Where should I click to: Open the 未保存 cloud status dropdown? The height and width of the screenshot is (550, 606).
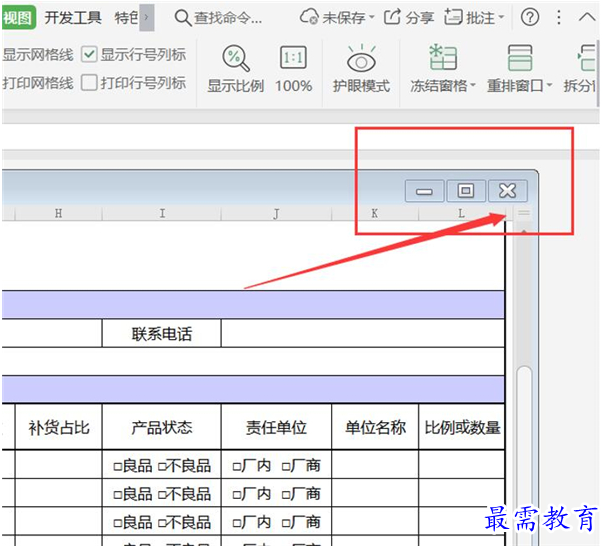tap(337, 17)
